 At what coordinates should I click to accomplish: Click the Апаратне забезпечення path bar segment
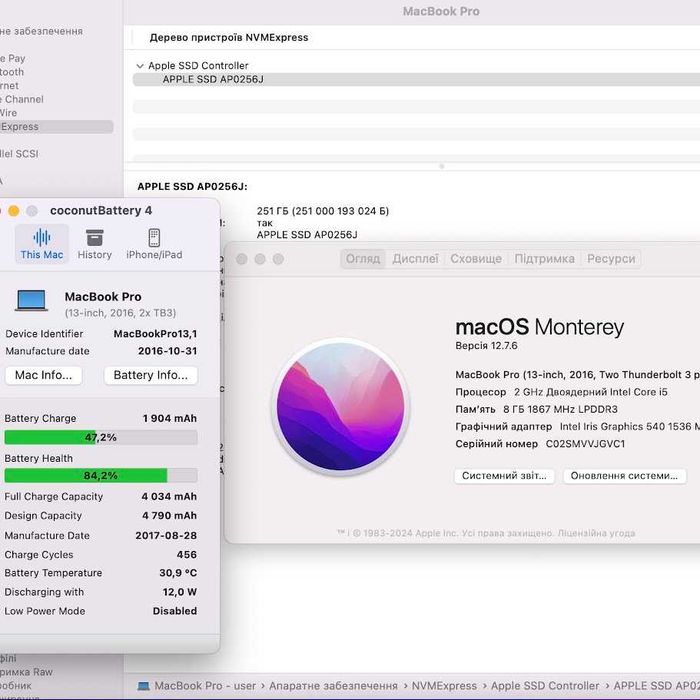coord(333,686)
